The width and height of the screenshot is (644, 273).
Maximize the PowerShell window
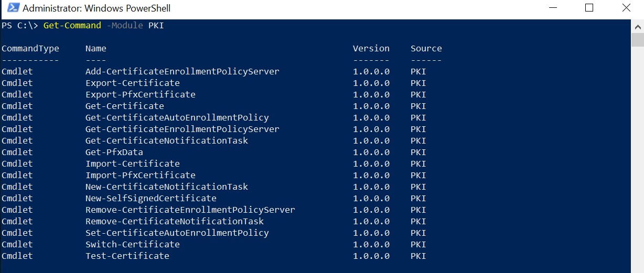click(x=589, y=8)
